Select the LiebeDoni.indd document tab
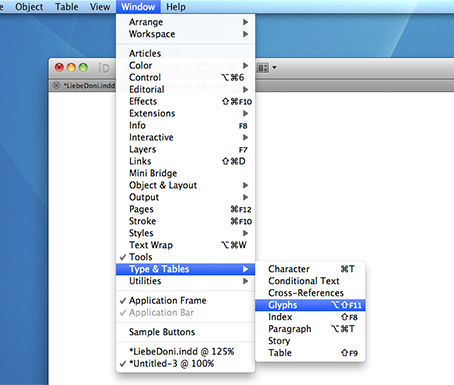This screenshot has width=454, height=385. (x=89, y=86)
